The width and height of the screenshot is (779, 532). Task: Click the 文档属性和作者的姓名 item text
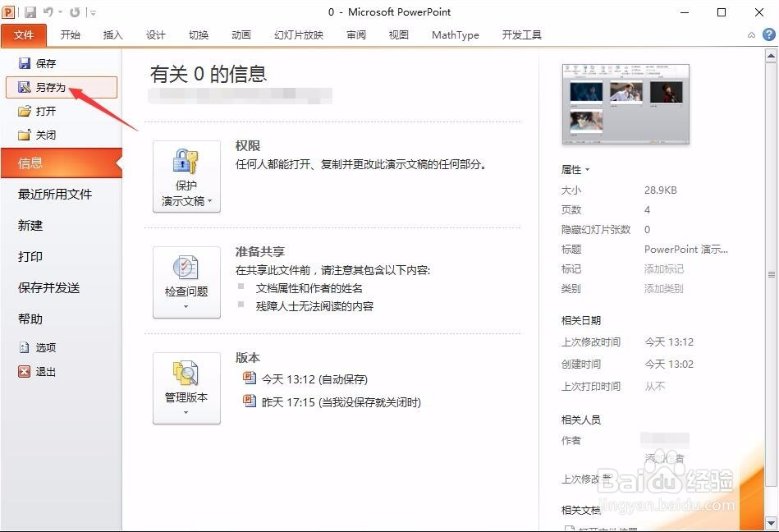point(309,288)
